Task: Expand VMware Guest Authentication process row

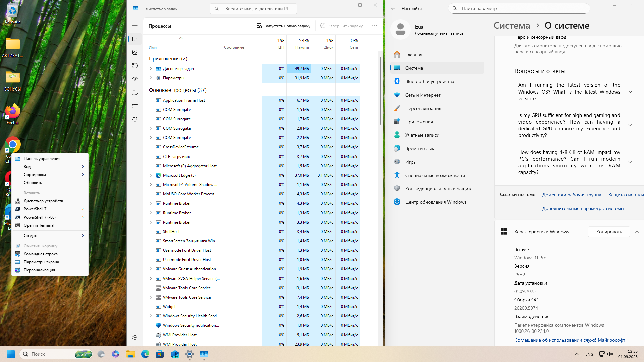Action: point(151,269)
